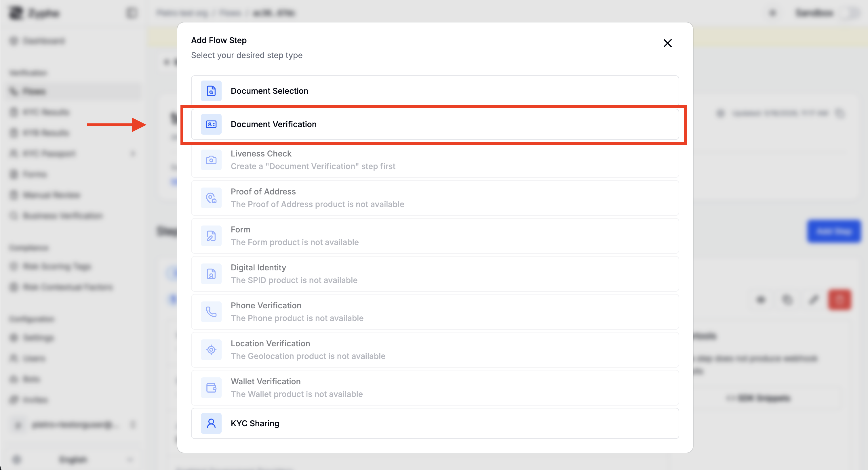The image size is (868, 470).
Task: Click the Digital Identity badge icon
Action: tap(211, 274)
